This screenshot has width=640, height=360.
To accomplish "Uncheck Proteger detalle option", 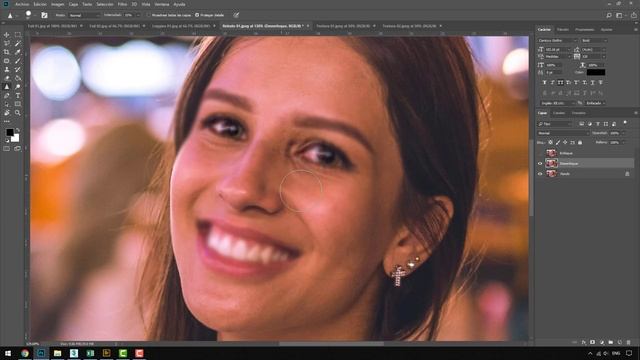I will point(197,15).
